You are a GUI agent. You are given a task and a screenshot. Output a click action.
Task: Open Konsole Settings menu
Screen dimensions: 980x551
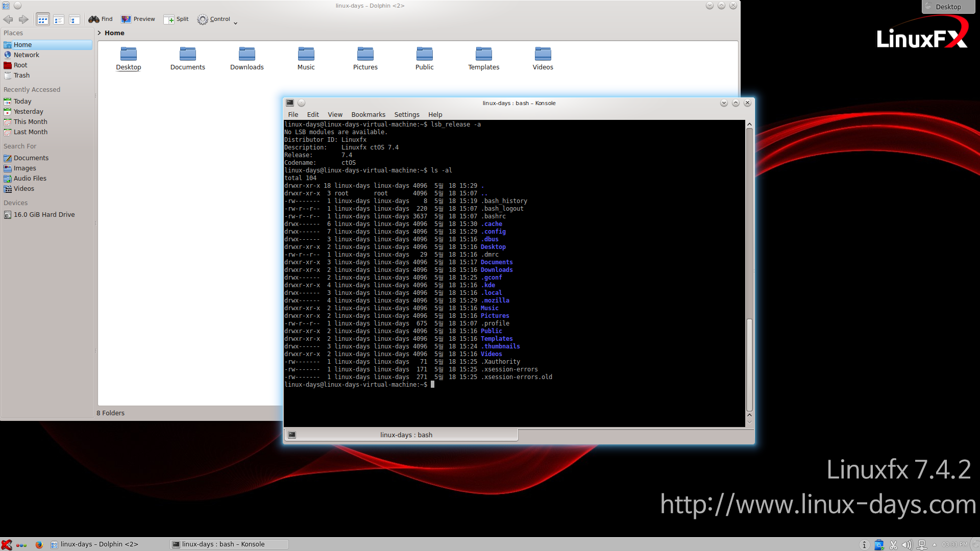click(407, 115)
